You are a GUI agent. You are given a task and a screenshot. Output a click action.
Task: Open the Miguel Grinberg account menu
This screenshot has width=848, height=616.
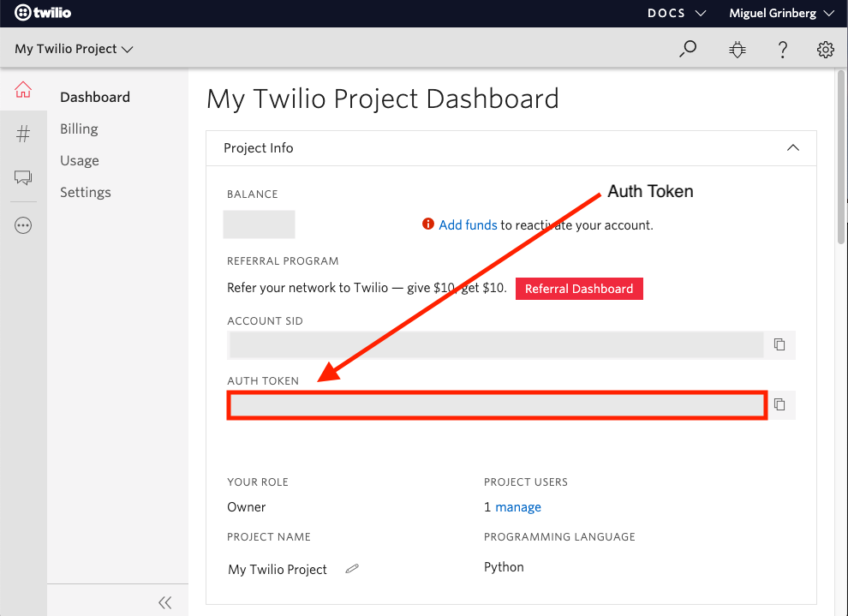[x=781, y=13]
